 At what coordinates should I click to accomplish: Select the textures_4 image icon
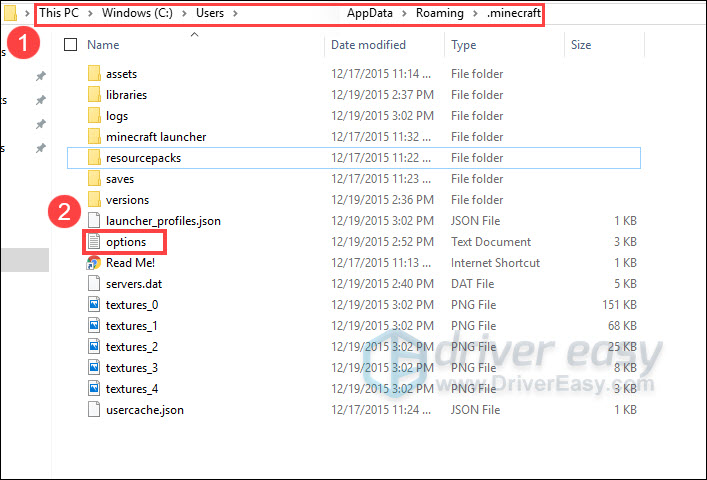[94, 389]
